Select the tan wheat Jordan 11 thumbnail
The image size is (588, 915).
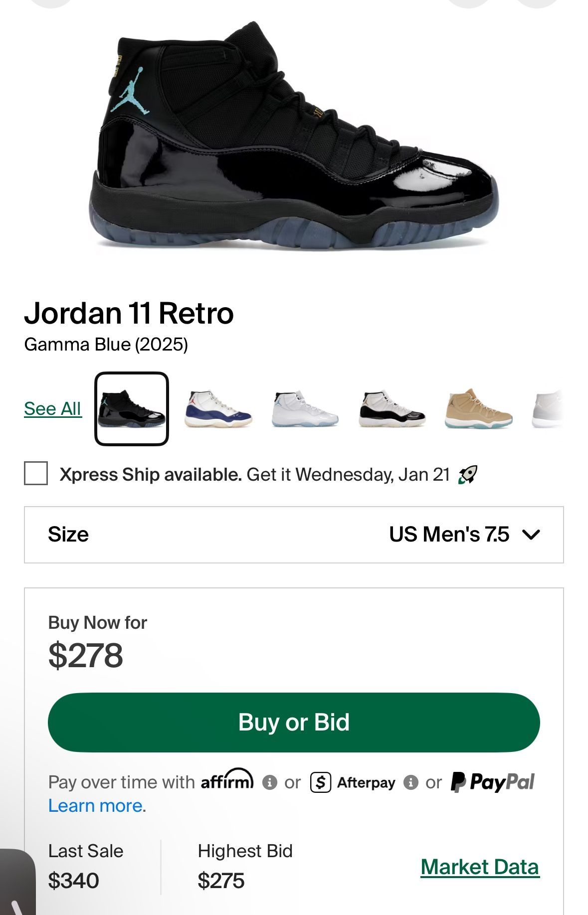pyautogui.click(x=478, y=409)
